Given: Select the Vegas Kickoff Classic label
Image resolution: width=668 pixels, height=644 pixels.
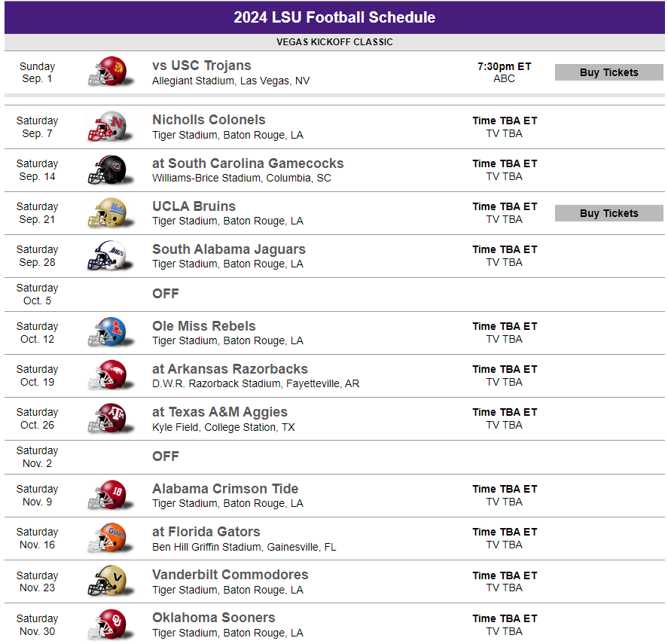Looking at the screenshot, I should [334, 42].
